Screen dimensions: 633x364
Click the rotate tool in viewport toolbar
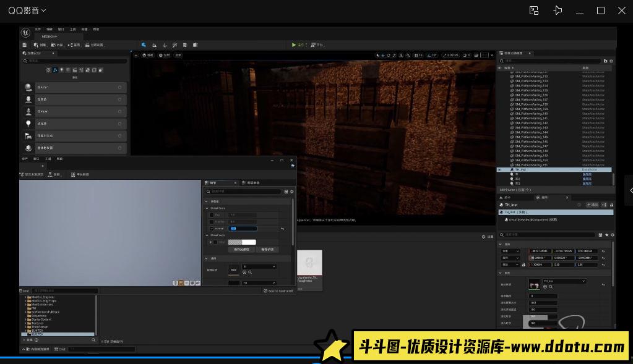point(389,55)
